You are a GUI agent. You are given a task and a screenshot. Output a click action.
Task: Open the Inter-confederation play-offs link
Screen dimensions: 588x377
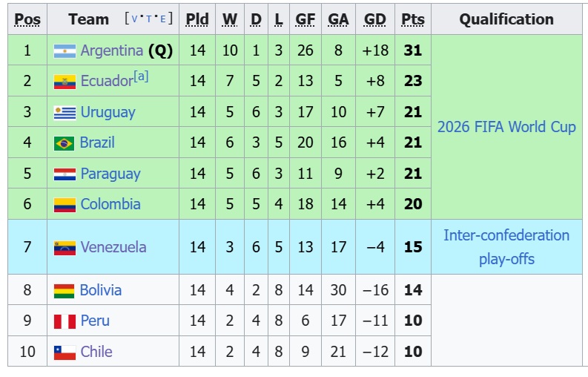tap(506, 247)
